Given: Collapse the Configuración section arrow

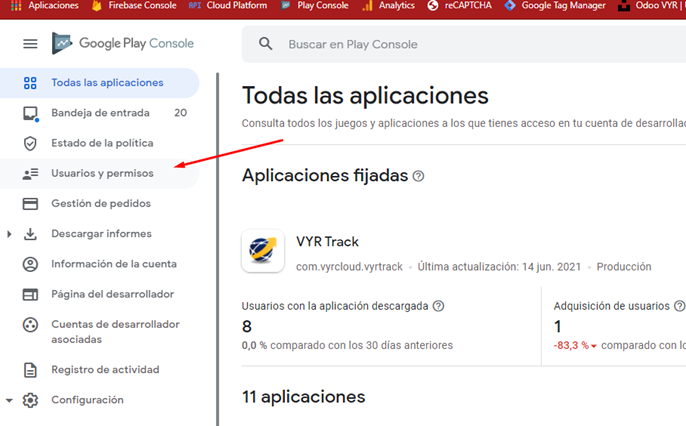Looking at the screenshot, I should click(10, 400).
